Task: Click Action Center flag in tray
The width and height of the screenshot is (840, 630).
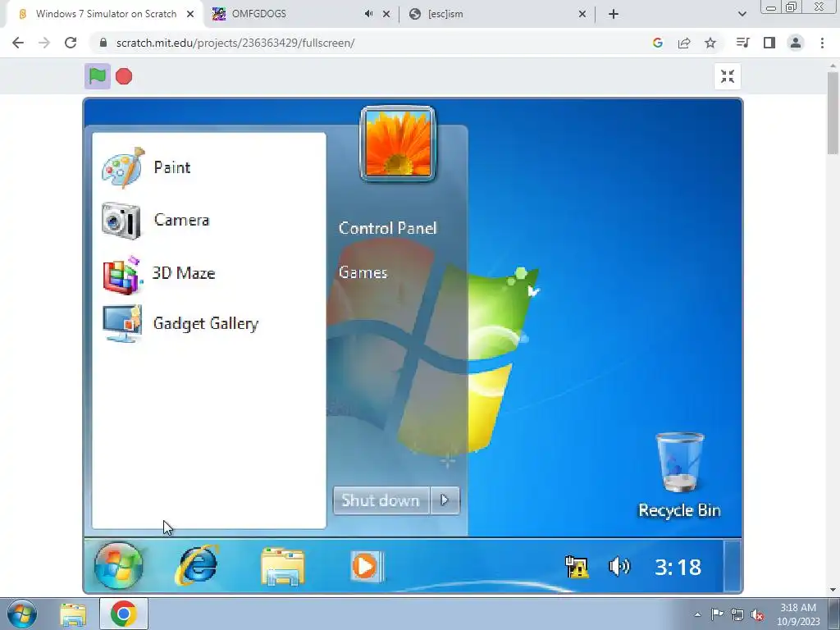Action: click(717, 614)
